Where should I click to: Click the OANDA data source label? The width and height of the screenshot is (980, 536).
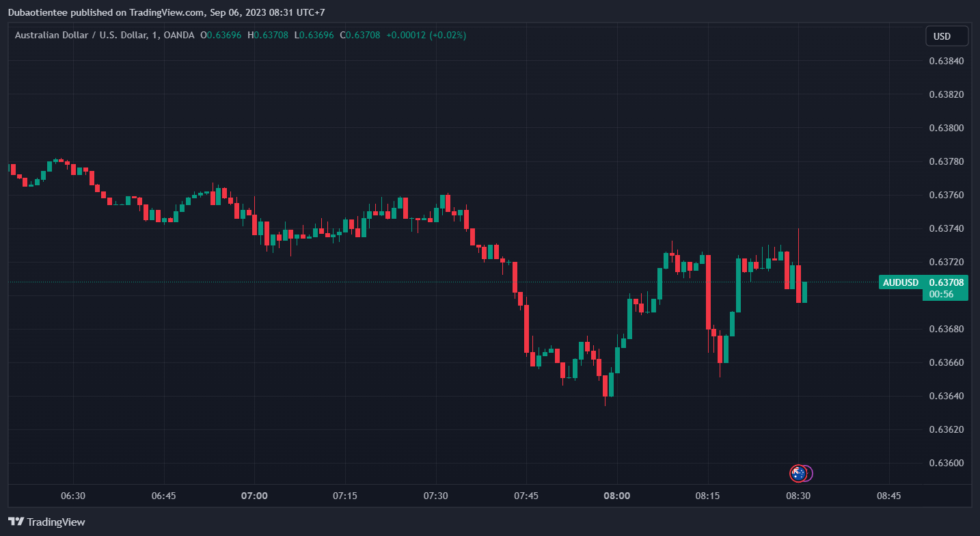point(180,35)
